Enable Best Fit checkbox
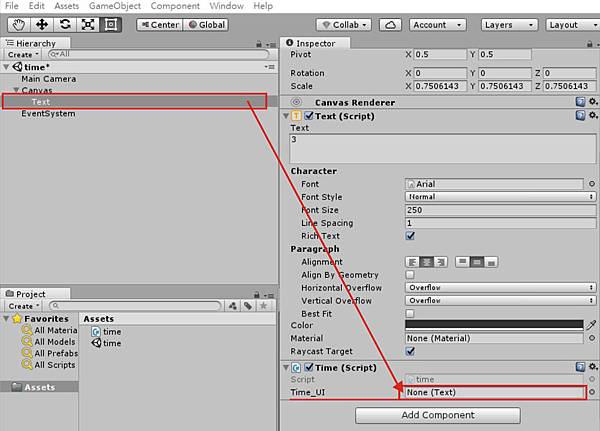 click(410, 314)
